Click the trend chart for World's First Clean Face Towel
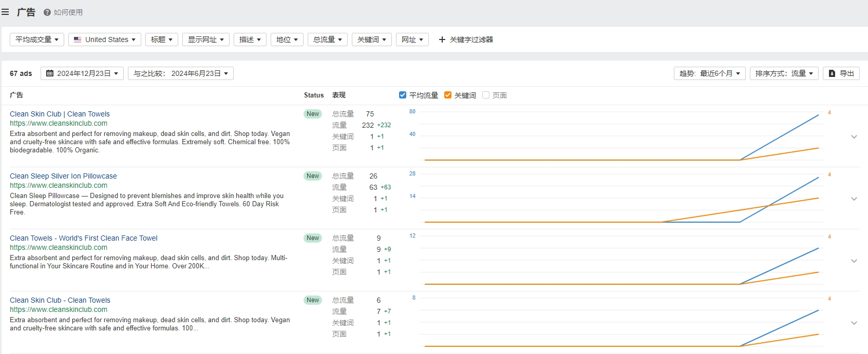 [621, 261]
